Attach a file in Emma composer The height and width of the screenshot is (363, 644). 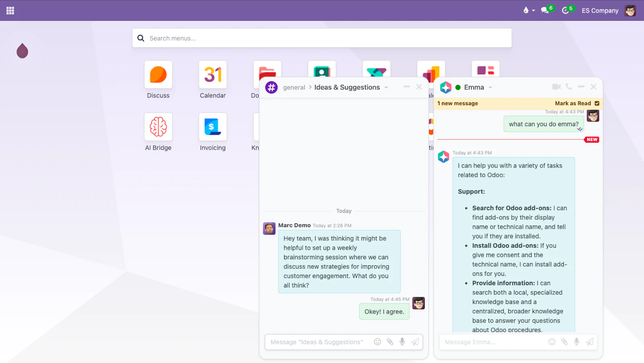(x=564, y=342)
